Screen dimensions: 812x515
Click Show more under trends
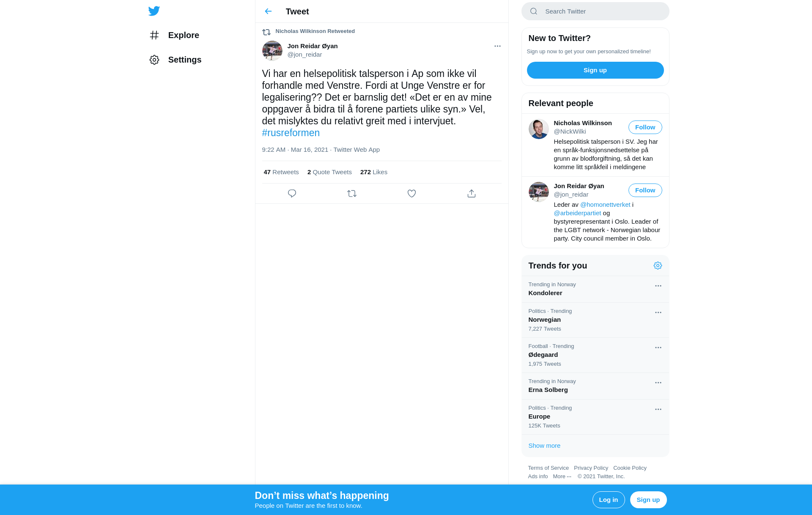coord(544,446)
